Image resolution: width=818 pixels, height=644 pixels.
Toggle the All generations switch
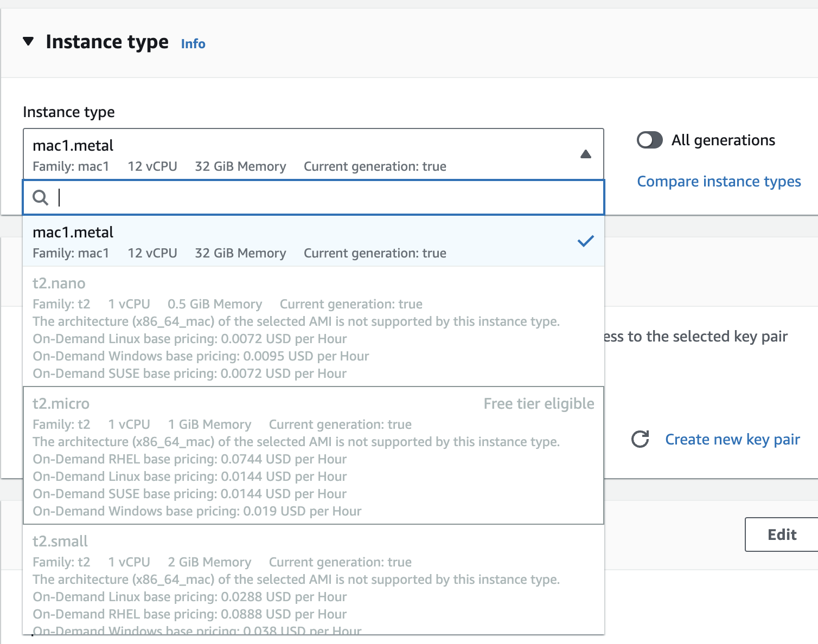coord(649,140)
